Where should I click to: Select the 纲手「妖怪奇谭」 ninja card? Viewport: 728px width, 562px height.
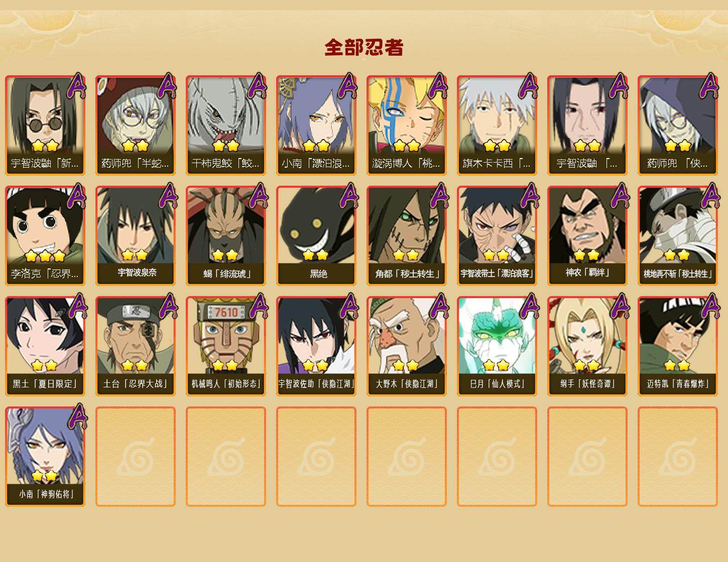click(x=587, y=346)
